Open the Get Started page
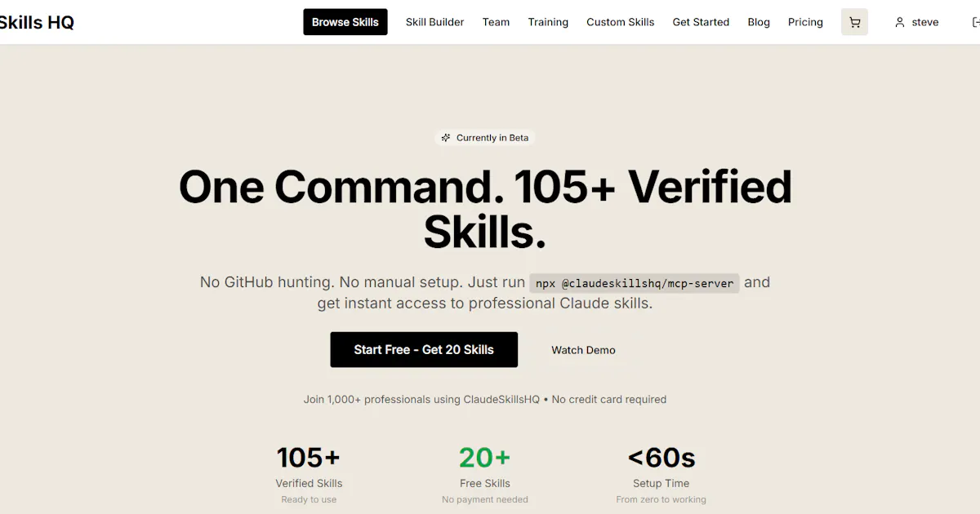Image resolution: width=980 pixels, height=514 pixels. point(701,22)
